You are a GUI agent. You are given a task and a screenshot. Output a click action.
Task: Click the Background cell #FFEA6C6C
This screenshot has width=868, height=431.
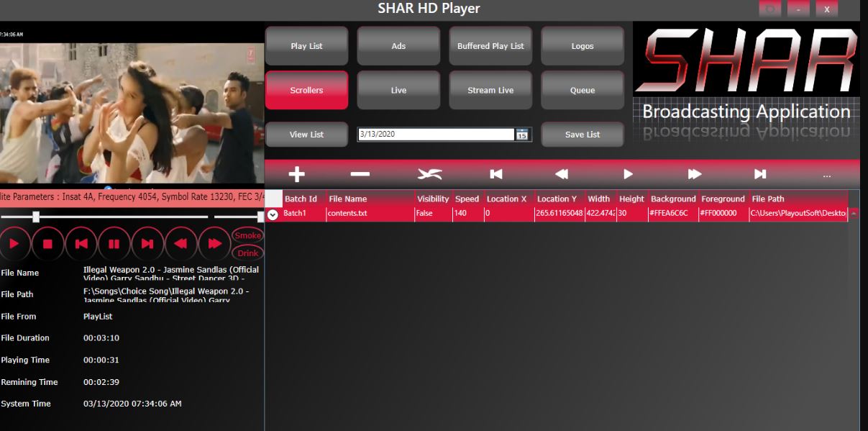pyautogui.click(x=673, y=214)
